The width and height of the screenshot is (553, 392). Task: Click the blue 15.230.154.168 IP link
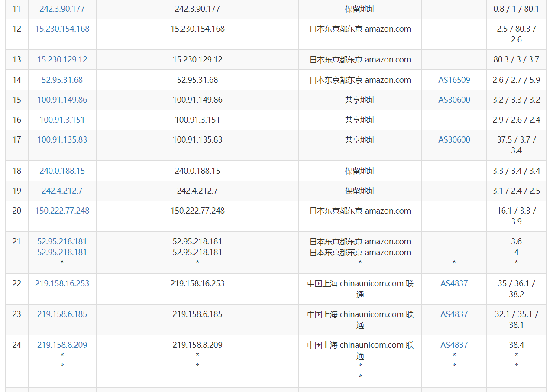[62, 29]
